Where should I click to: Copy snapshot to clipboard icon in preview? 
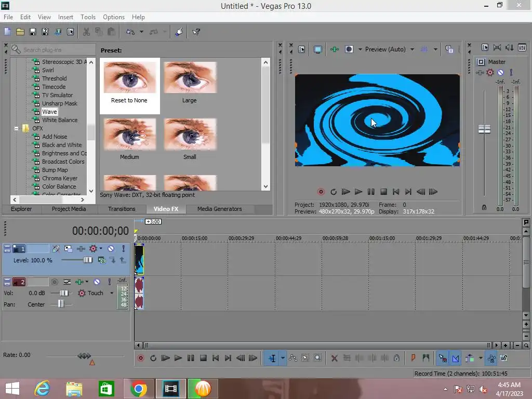(x=449, y=49)
